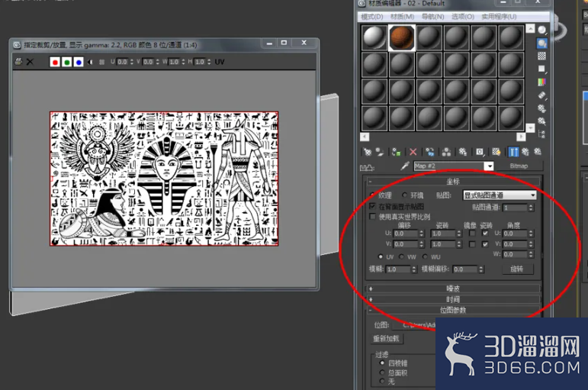The width and height of the screenshot is (588, 390).
Task: Toggle the monochrome display icon in crop window
Action: click(x=90, y=62)
